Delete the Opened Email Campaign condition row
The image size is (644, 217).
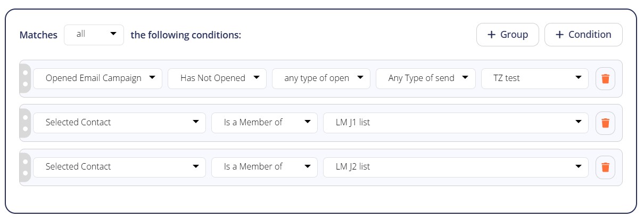point(605,78)
